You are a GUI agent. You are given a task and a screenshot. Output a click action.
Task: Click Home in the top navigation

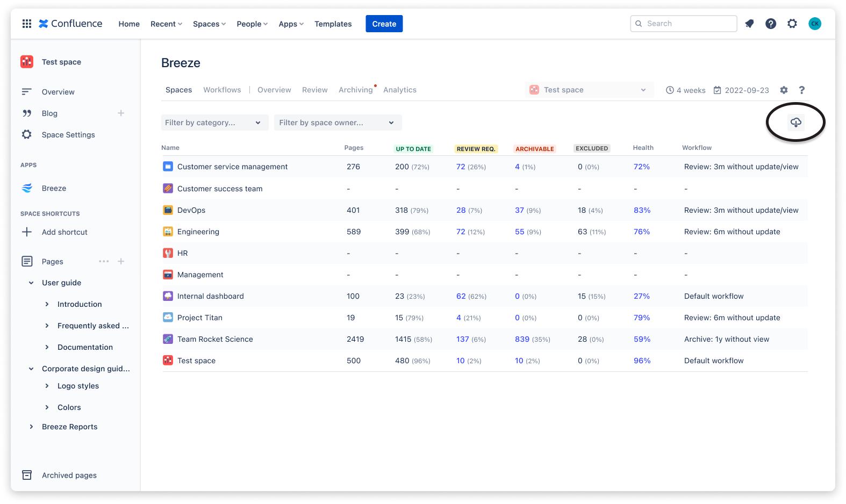(x=129, y=24)
